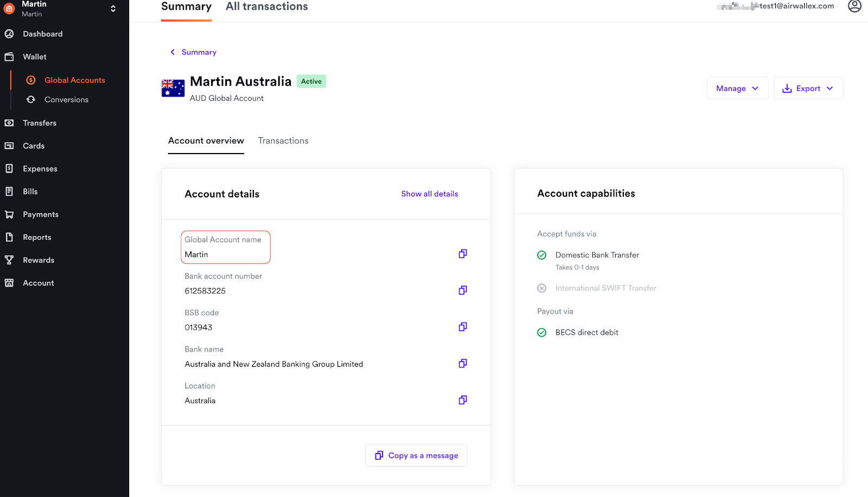Open Dashboard from the sidebar

pyautogui.click(x=42, y=34)
